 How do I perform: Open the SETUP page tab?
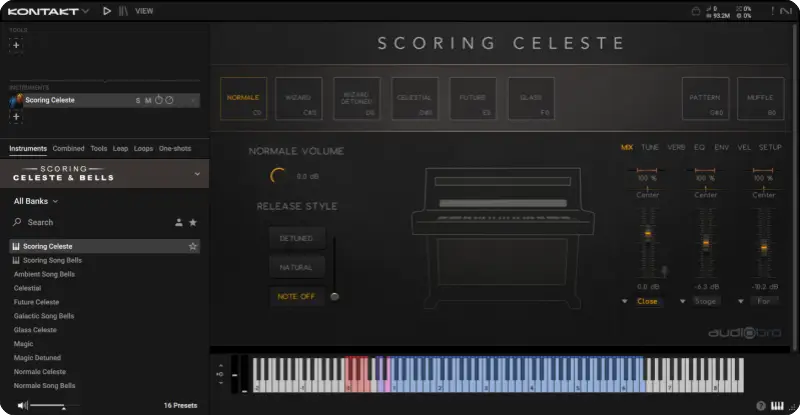point(770,147)
